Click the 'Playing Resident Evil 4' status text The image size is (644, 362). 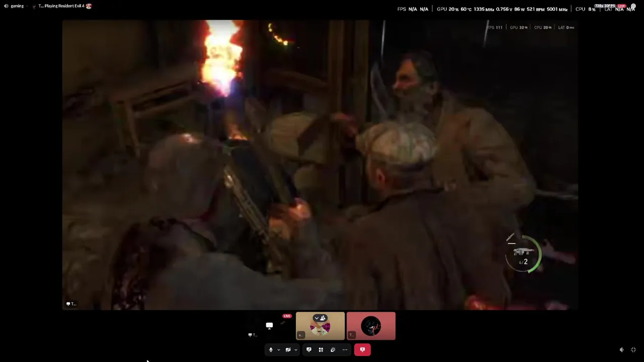(64, 6)
